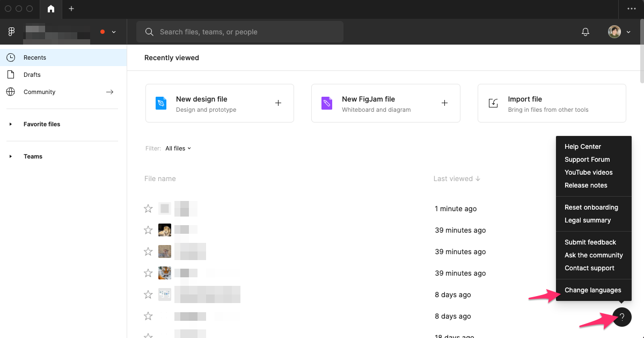This screenshot has height=338, width=644.
Task: Click the Community globe icon
Action: click(x=10, y=92)
